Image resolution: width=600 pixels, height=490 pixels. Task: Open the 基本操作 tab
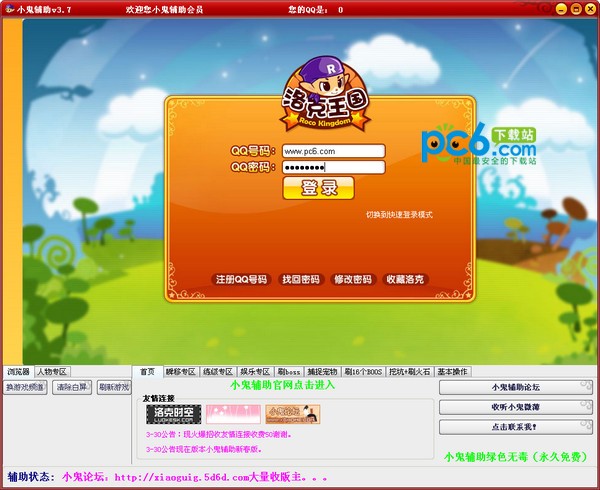pyautogui.click(x=453, y=372)
